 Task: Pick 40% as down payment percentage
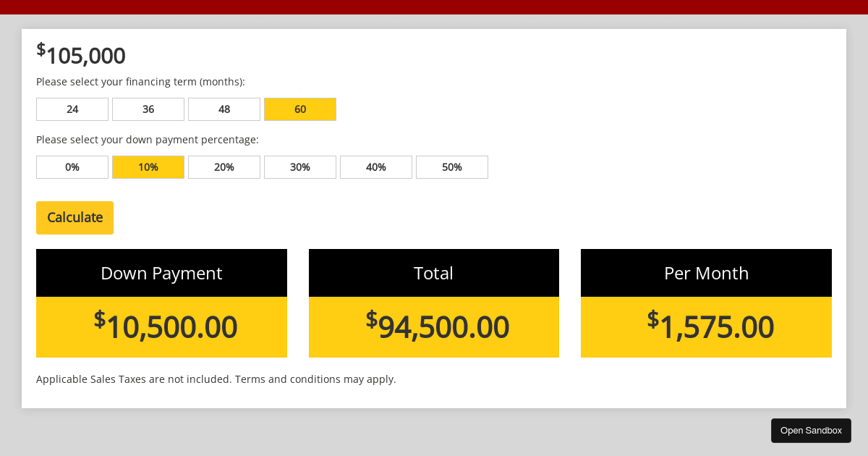(x=375, y=166)
